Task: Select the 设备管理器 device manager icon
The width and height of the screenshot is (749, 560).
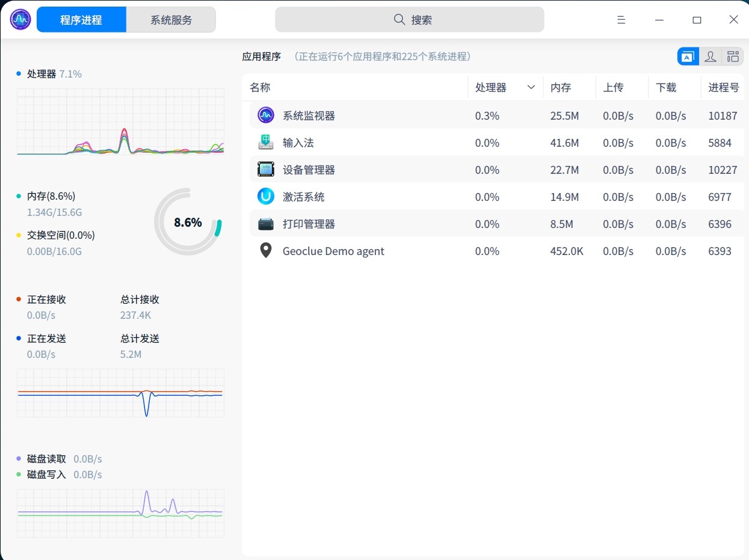Action: click(265, 169)
